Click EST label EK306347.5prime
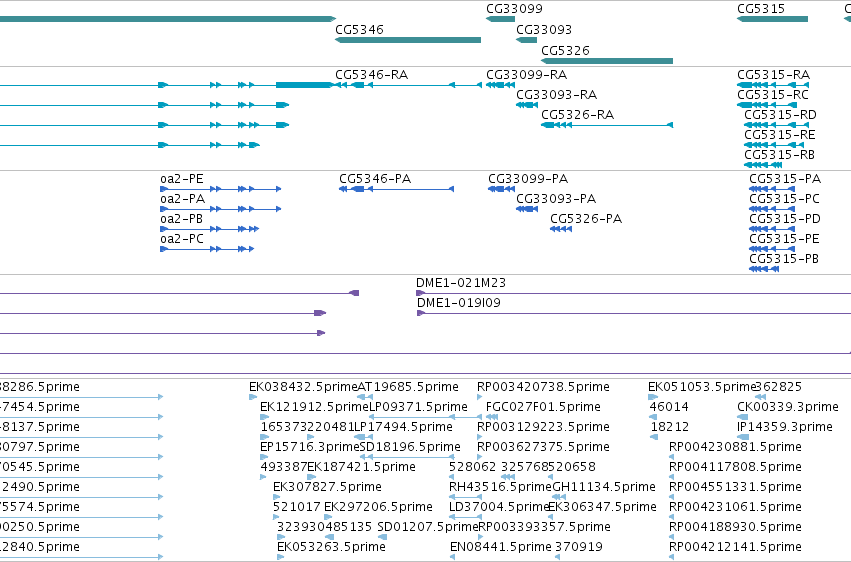This screenshot has width=851, height=562. click(x=602, y=508)
